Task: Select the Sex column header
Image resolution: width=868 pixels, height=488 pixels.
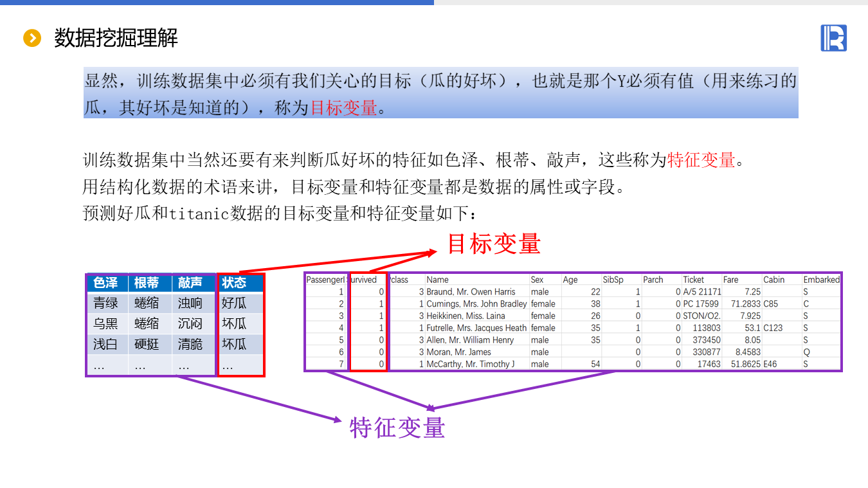Action: tap(537, 280)
